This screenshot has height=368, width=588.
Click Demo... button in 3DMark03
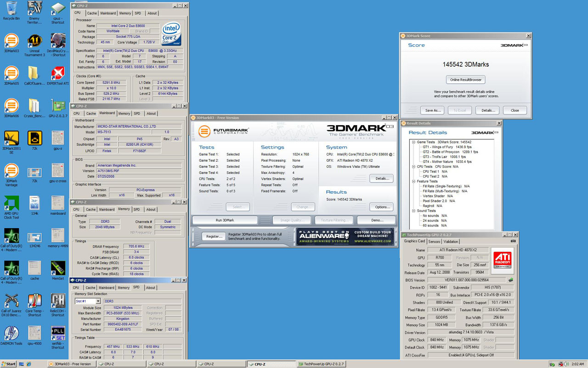(x=377, y=220)
